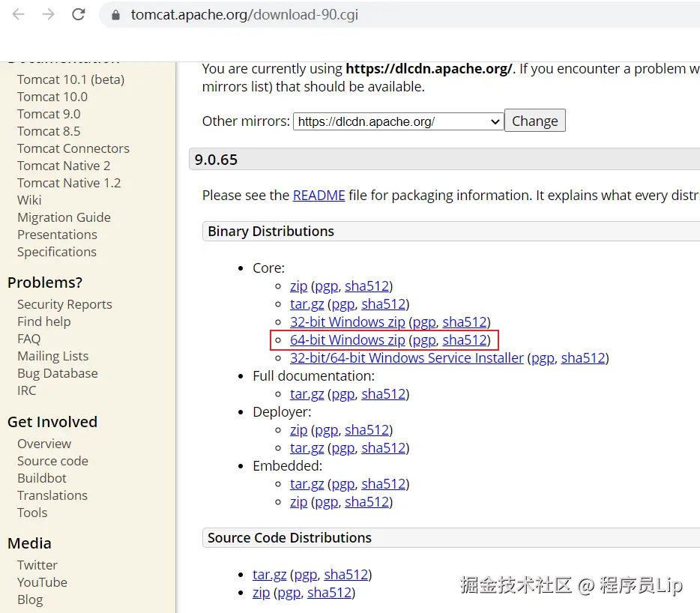
Task: Open the Twitter media link
Action: coord(37,565)
